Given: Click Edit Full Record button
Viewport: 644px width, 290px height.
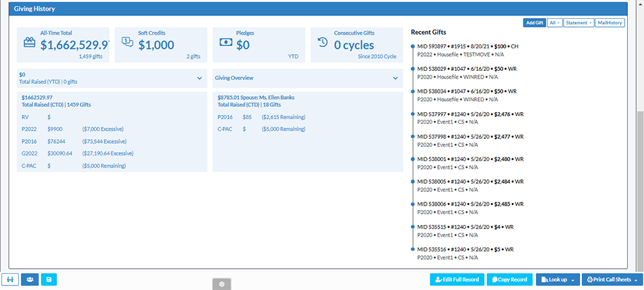Looking at the screenshot, I should (x=457, y=280).
